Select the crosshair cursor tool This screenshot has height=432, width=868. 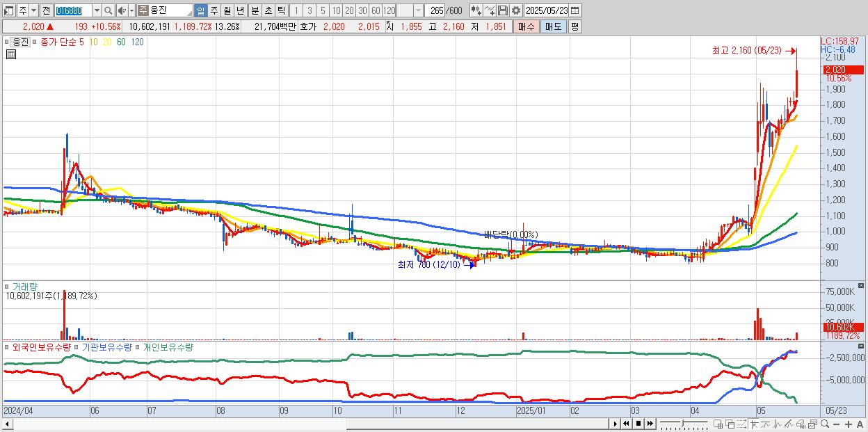point(754,424)
